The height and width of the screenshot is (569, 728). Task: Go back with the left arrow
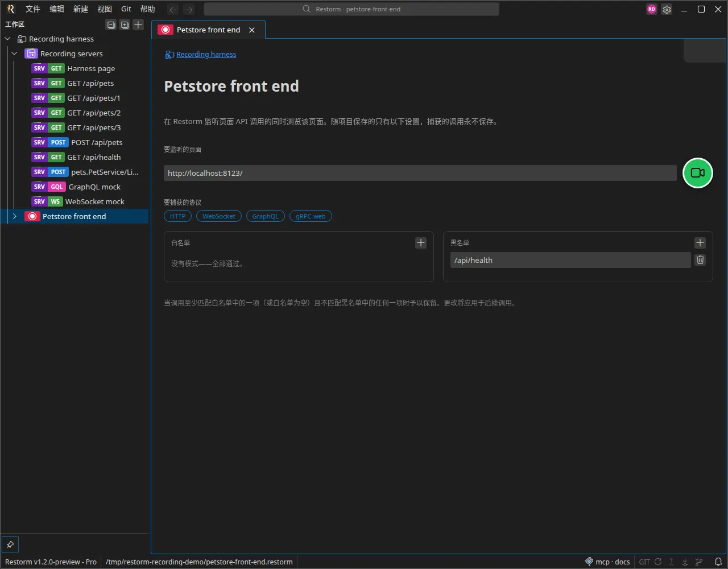[173, 9]
